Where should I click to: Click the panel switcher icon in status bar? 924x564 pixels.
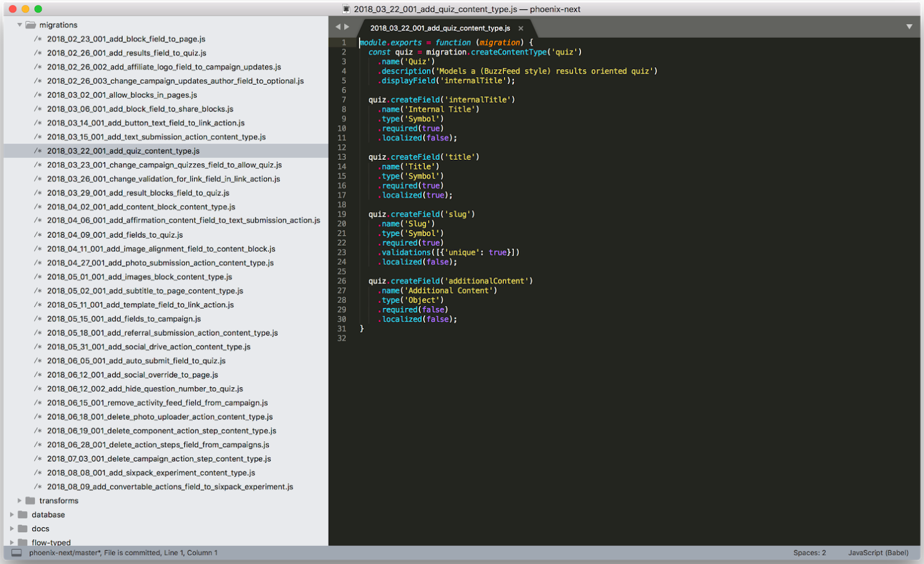[16, 553]
